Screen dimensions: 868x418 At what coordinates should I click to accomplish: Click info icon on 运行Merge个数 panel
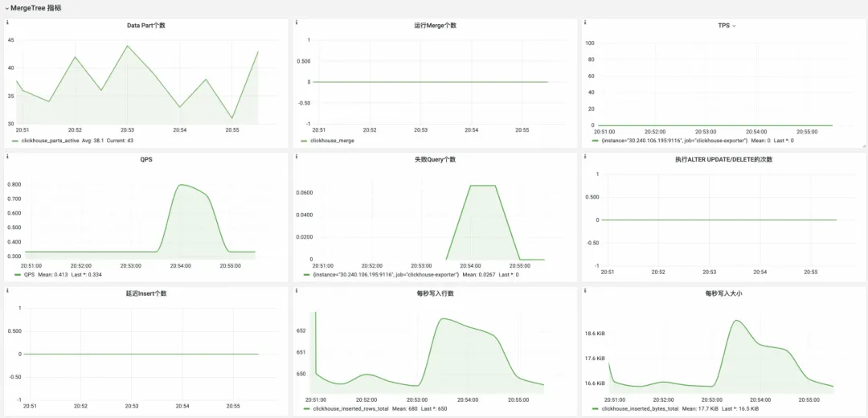[297, 23]
